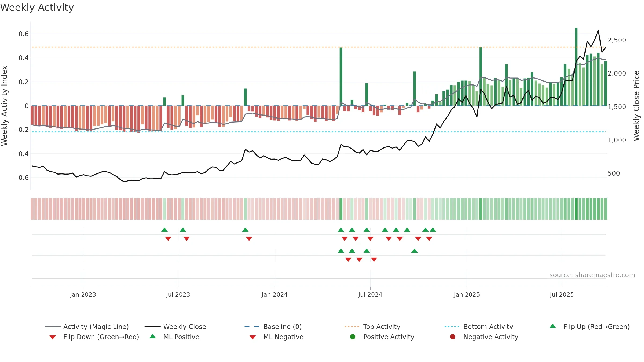Click the 0.6 activity index tick
Image resolution: width=644 pixels, height=362 pixels.
[24, 34]
